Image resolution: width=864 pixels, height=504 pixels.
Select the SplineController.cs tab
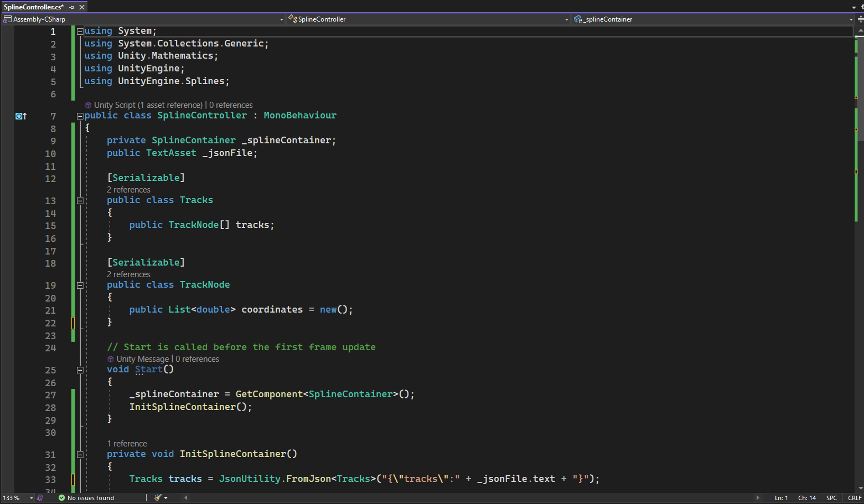[33, 7]
